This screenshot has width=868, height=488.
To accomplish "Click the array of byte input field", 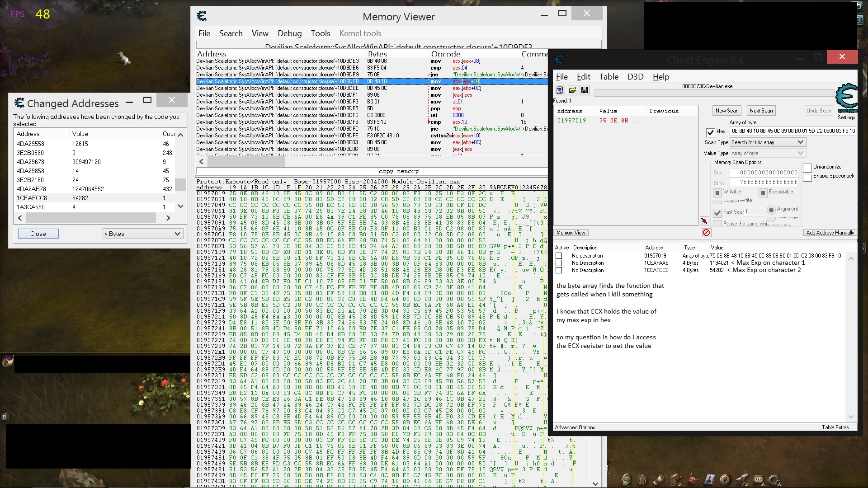I will 793,131.
